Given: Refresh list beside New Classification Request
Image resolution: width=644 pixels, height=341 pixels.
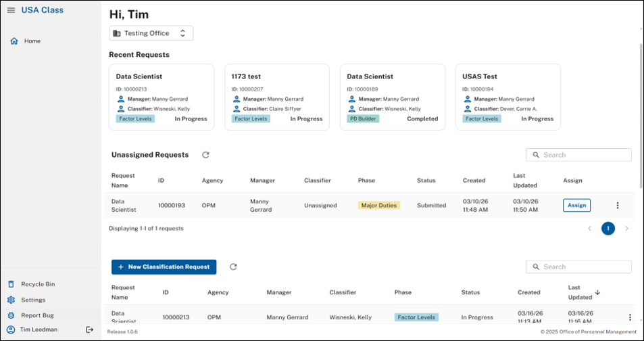Looking at the screenshot, I should [233, 267].
